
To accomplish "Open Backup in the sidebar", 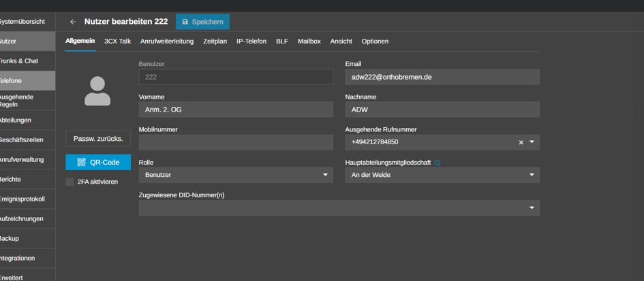I will click(x=27, y=238).
